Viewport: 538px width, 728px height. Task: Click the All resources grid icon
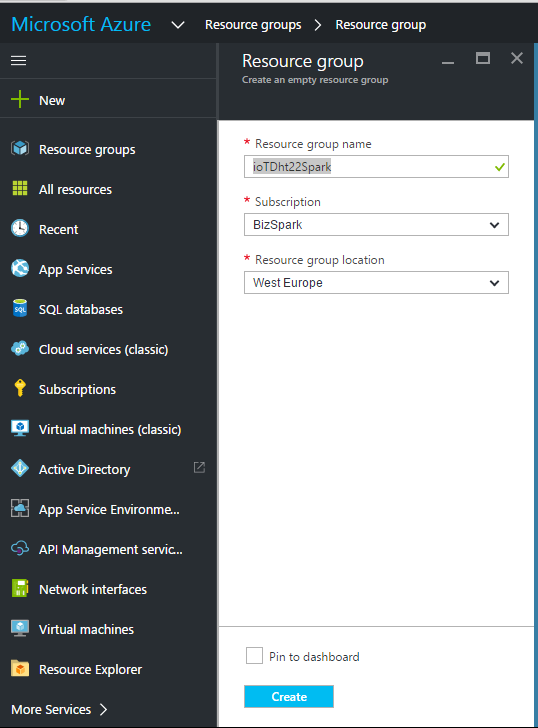20,188
